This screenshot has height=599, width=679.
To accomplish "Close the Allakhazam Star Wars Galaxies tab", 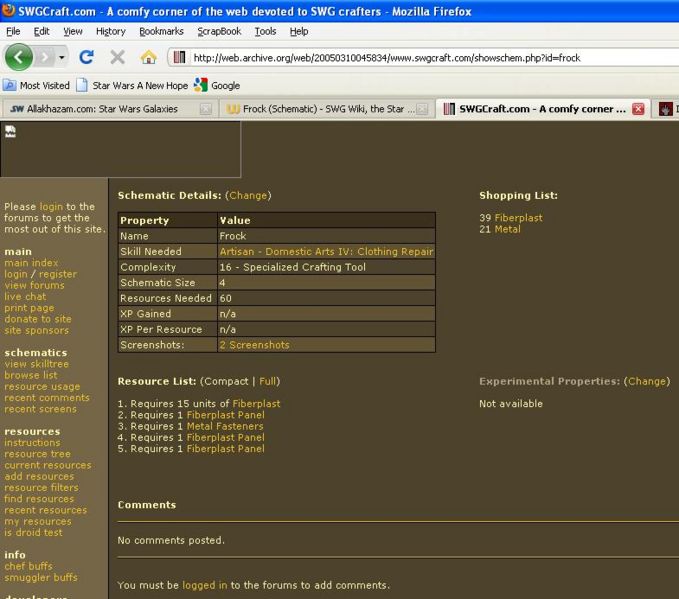I will tap(205, 109).
